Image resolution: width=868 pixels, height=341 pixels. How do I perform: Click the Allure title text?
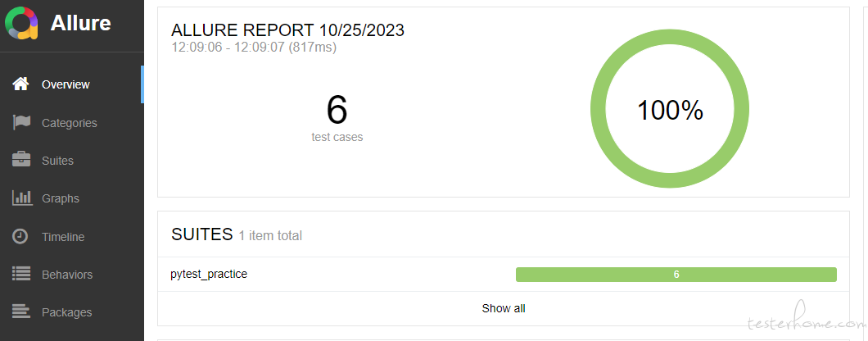point(81,23)
